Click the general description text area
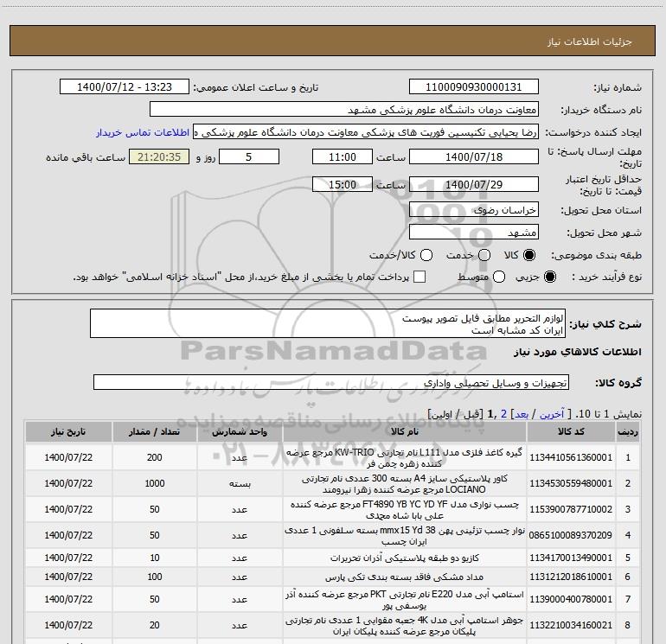The width and height of the screenshot is (666, 644). 328,324
